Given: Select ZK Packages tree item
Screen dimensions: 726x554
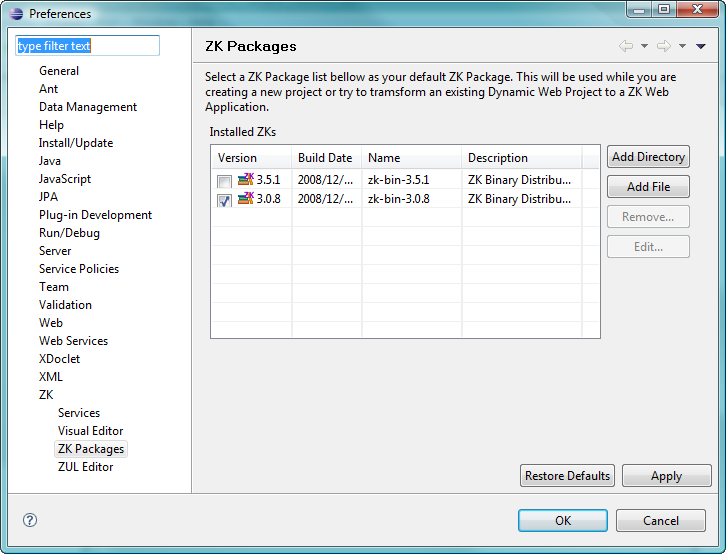Looking at the screenshot, I should tap(91, 449).
